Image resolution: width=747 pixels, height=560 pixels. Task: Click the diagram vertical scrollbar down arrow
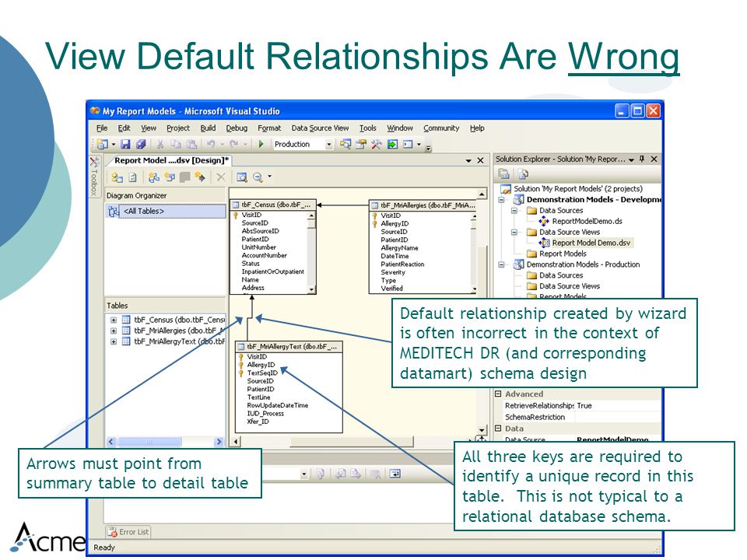click(482, 429)
